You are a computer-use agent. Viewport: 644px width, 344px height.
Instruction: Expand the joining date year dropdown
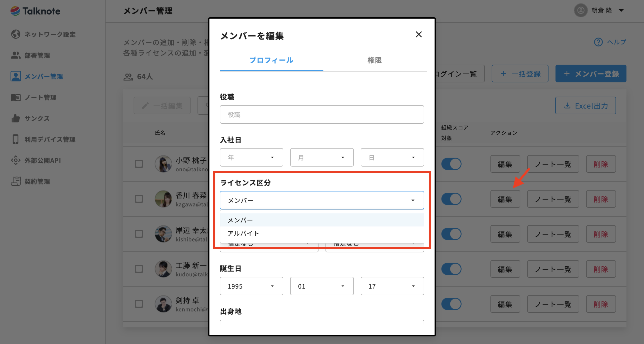pos(251,157)
